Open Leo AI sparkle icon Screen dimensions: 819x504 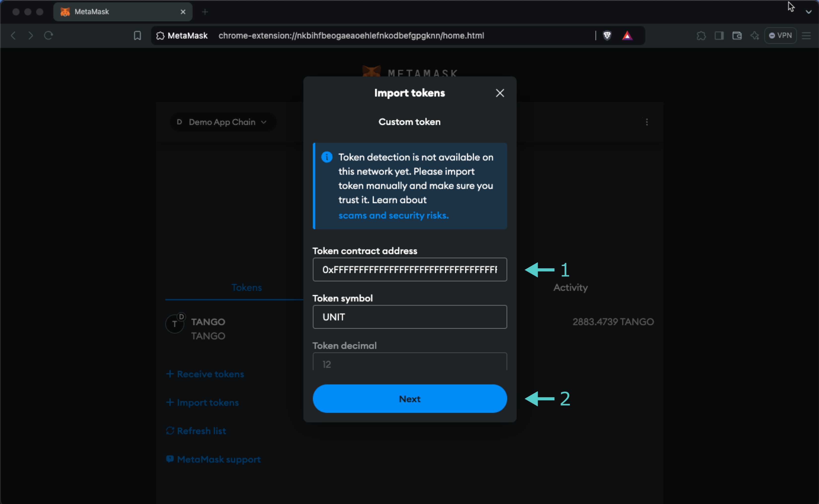[x=754, y=36]
